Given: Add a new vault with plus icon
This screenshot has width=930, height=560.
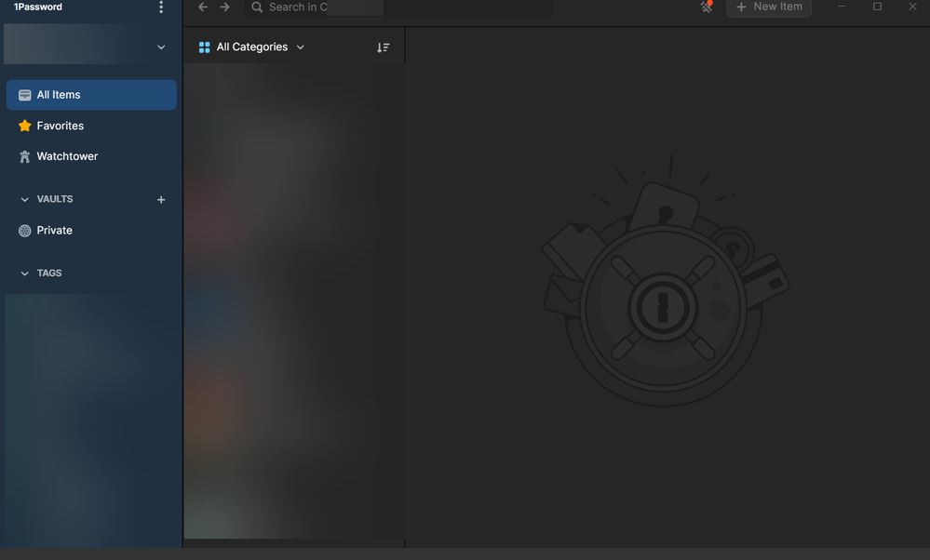Looking at the screenshot, I should click(161, 200).
